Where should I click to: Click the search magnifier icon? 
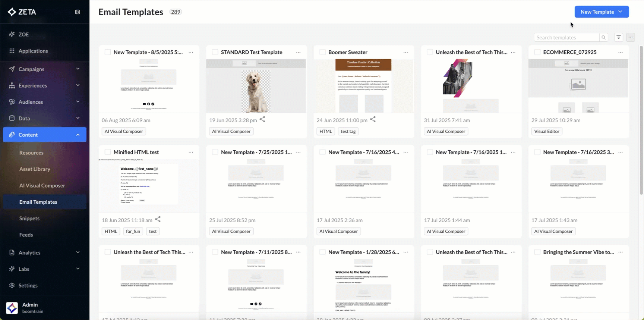pyautogui.click(x=603, y=37)
